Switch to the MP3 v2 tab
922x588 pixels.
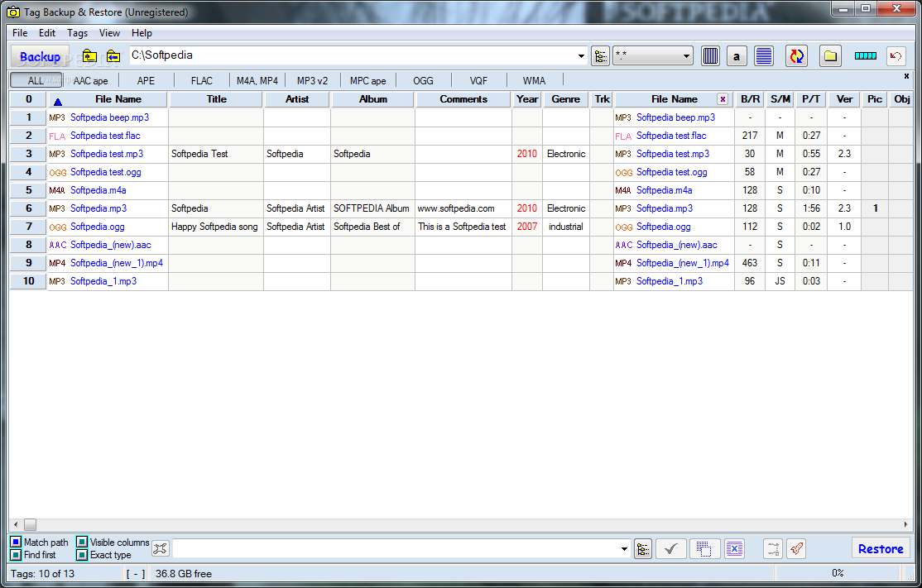[x=312, y=80]
